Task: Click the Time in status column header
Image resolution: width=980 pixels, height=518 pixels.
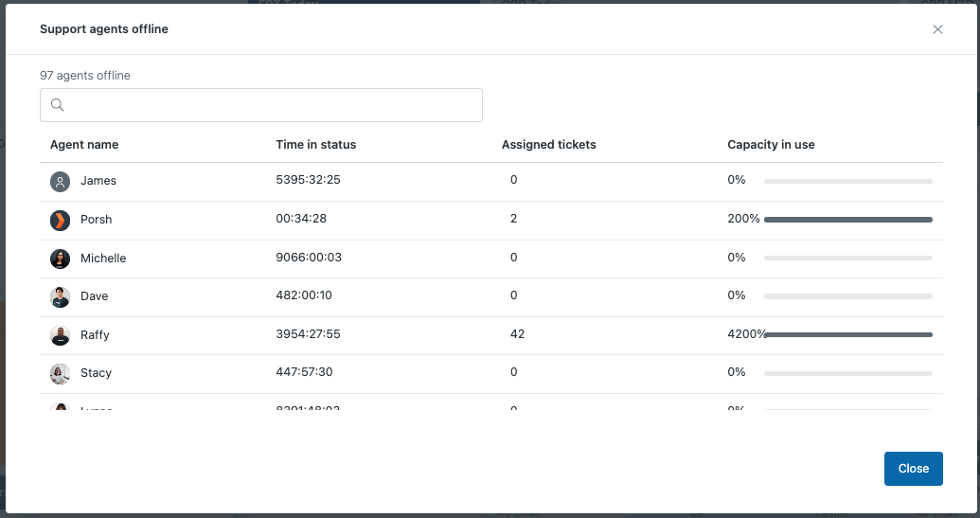Action: tap(315, 145)
